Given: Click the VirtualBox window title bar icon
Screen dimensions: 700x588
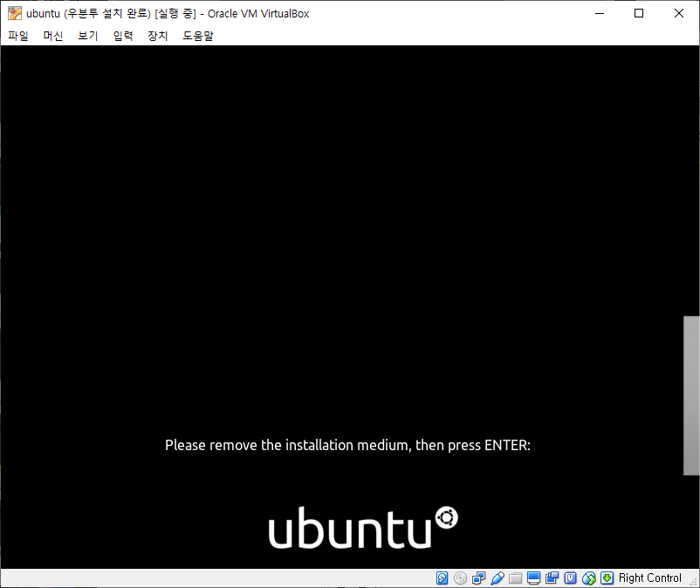Looking at the screenshot, I should click(x=14, y=13).
